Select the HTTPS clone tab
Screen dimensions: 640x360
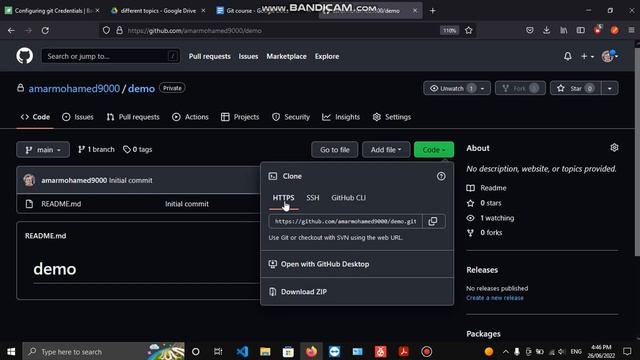coord(283,198)
